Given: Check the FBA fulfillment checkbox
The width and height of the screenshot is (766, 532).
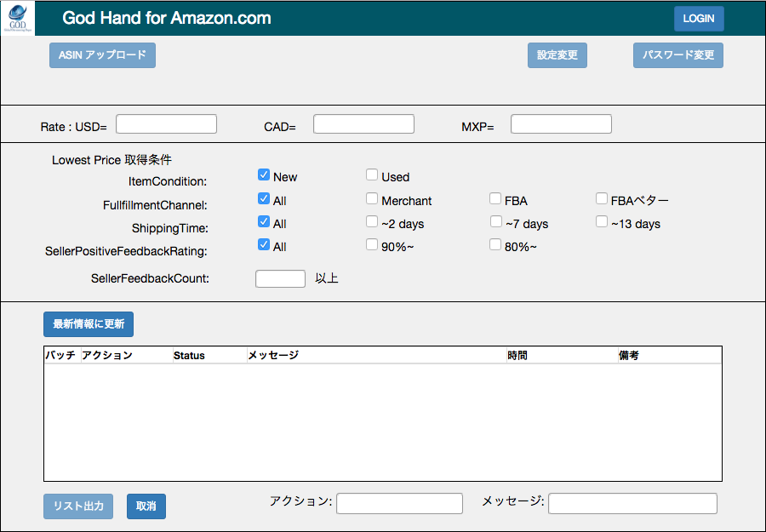Looking at the screenshot, I should [495, 198].
